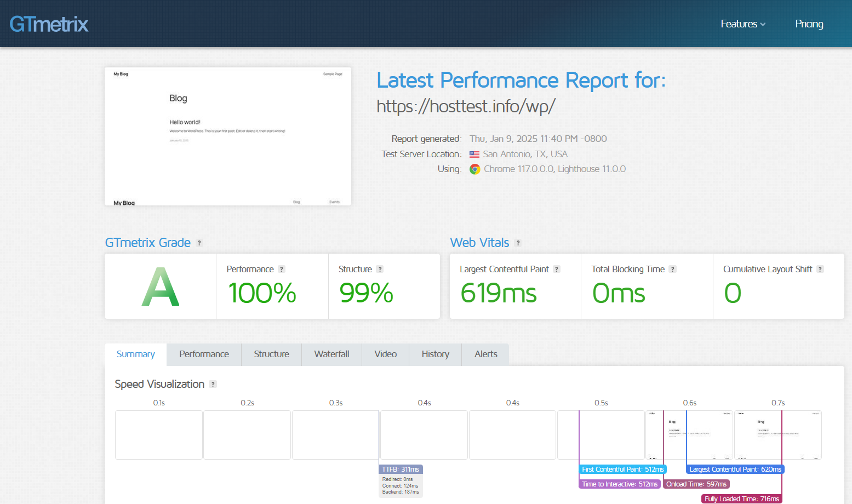Click the 0.5s filmstrip frame
This screenshot has width=852, height=504.
coord(601,435)
